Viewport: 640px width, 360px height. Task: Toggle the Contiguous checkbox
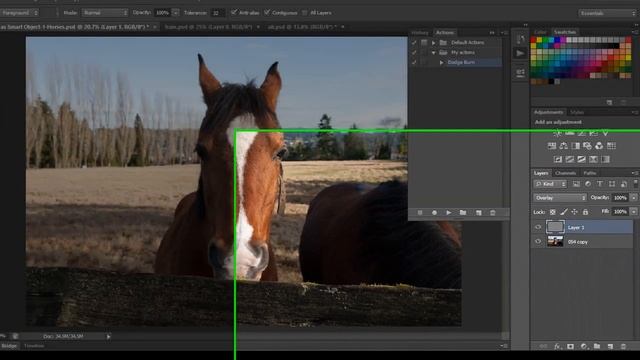267,12
